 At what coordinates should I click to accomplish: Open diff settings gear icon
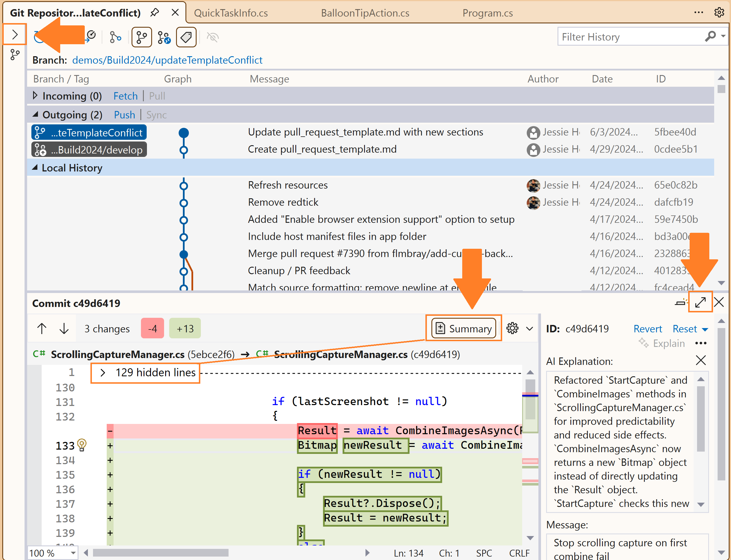[x=512, y=328]
